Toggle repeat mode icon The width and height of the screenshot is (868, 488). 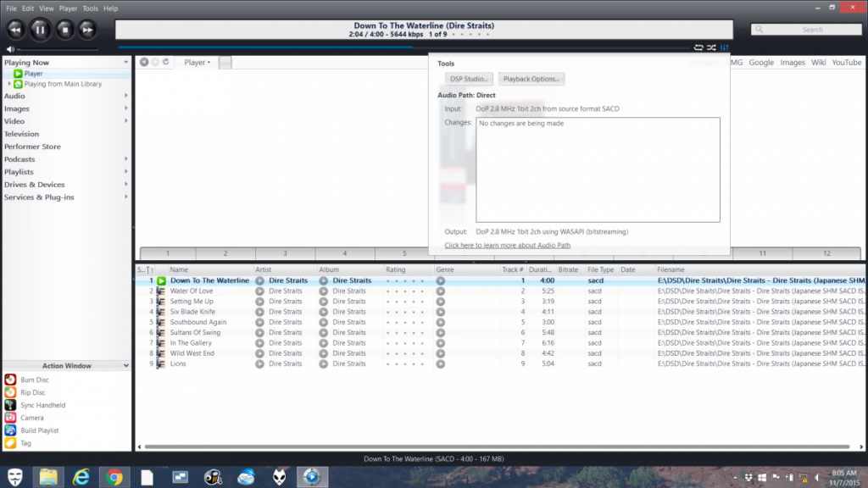[x=698, y=47]
